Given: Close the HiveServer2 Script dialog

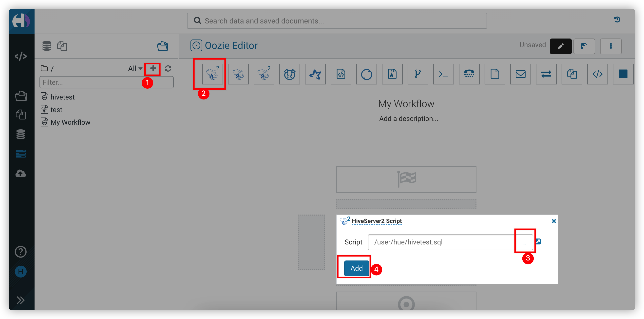Looking at the screenshot, I should [x=554, y=221].
